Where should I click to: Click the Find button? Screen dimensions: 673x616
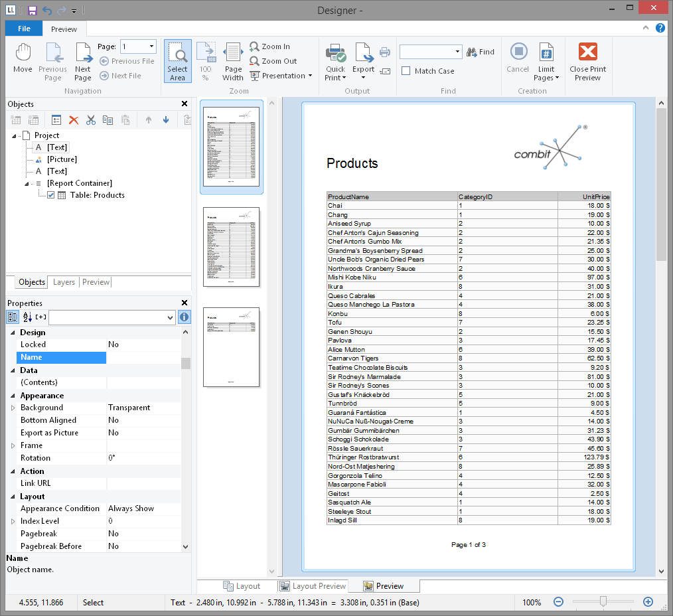click(x=481, y=52)
